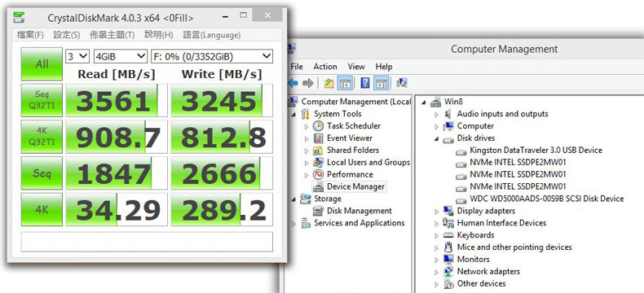Click the forward arrow toolbar icon

coord(308,84)
